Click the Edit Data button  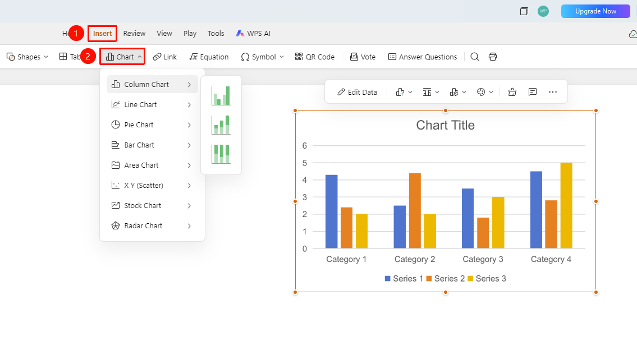pyautogui.click(x=357, y=92)
